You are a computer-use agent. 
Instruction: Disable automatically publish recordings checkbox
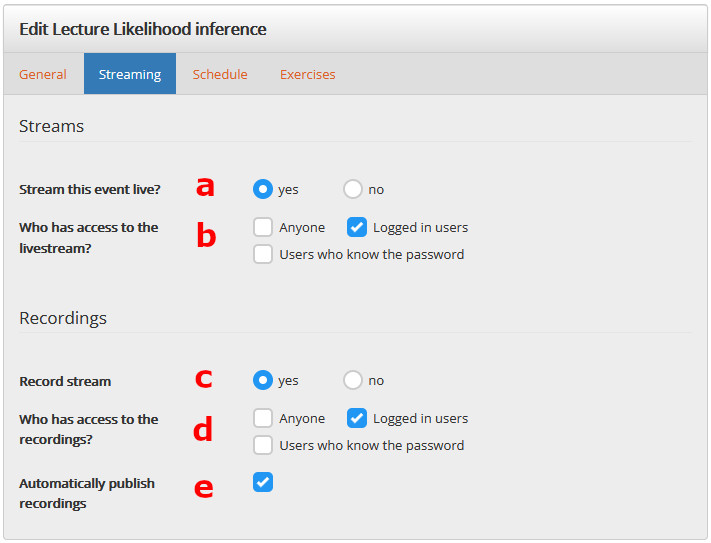pyautogui.click(x=263, y=482)
